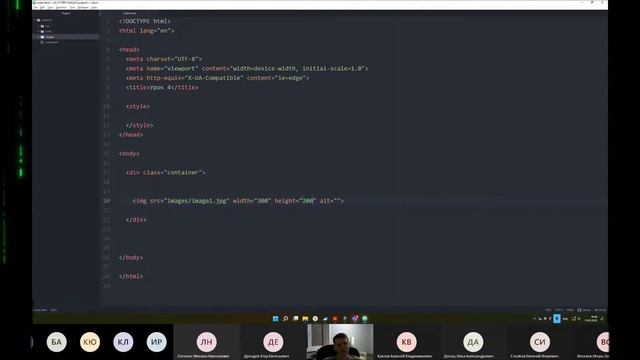Open the green round taskbar app
Screen dimensions: 640x360
(x=365, y=319)
